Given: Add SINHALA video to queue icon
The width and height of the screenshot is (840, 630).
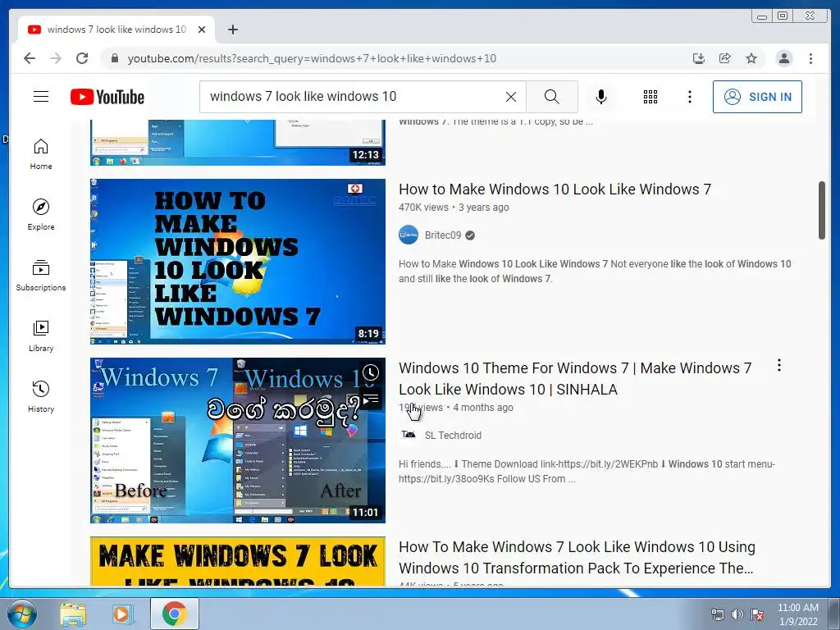Looking at the screenshot, I should tap(370, 399).
